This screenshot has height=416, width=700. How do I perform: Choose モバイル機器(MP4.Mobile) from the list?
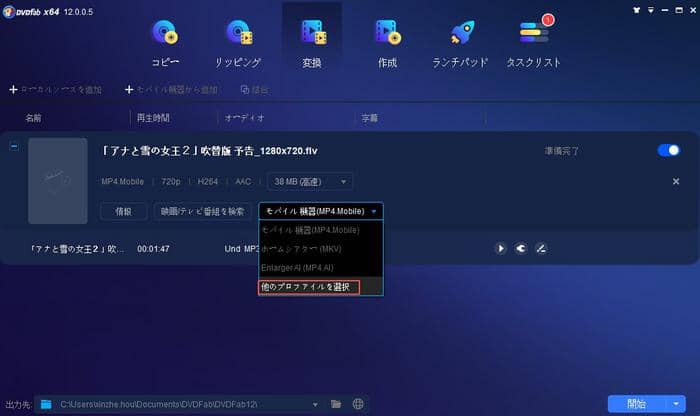[x=321, y=230]
